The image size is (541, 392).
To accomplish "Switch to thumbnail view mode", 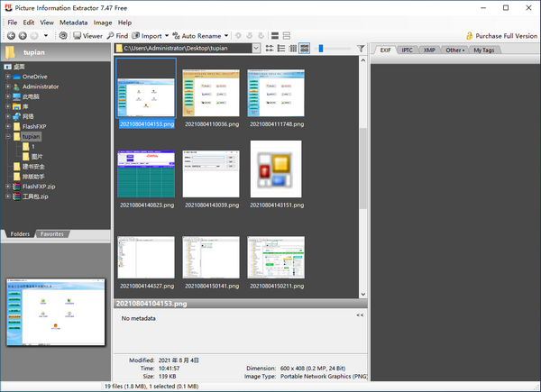I will pyautogui.click(x=305, y=48).
